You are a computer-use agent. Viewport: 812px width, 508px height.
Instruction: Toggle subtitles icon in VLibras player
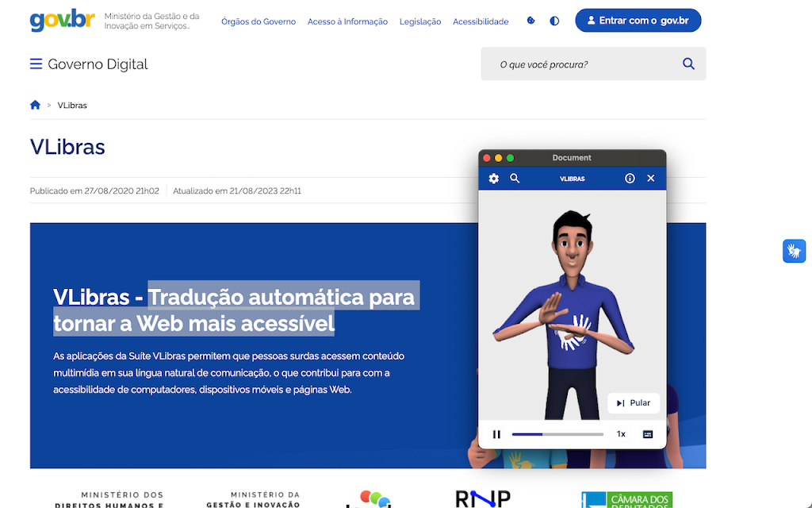tap(647, 434)
